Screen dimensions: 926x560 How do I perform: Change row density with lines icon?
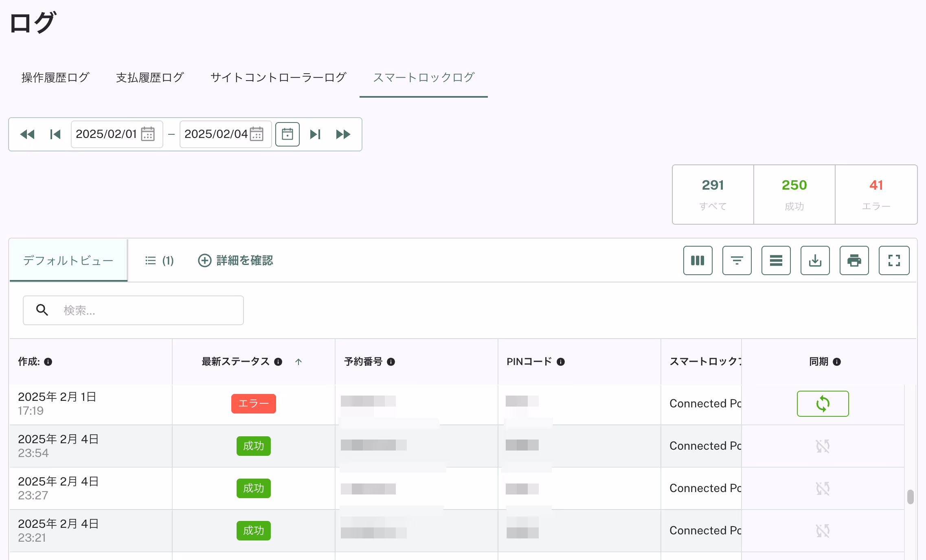(x=776, y=260)
